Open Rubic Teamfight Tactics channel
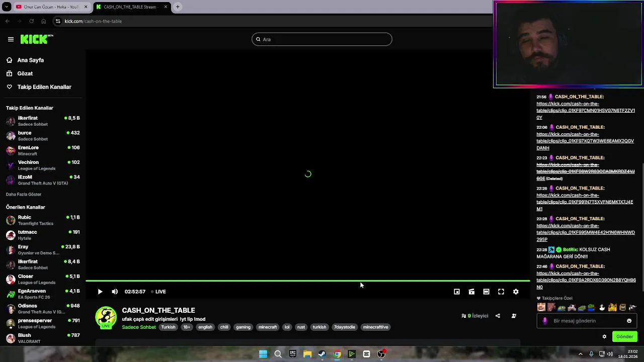644x362 pixels. coord(43,220)
